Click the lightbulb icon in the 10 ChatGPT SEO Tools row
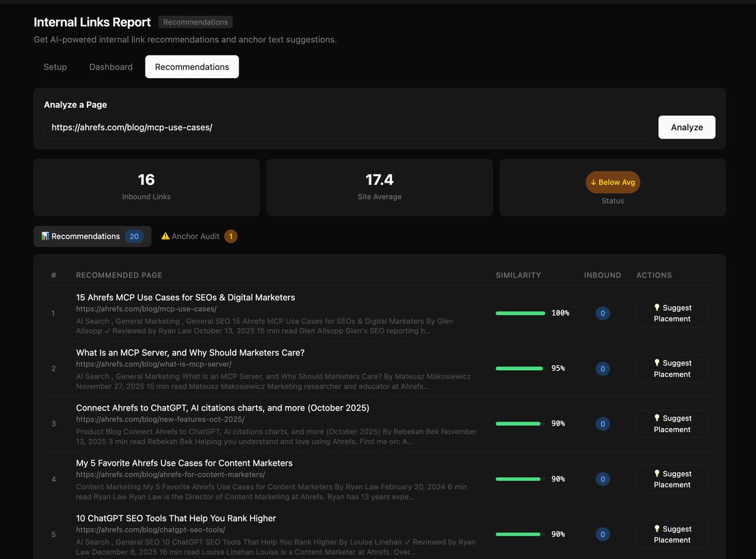Screen dimensions: 756x559 coord(657,529)
